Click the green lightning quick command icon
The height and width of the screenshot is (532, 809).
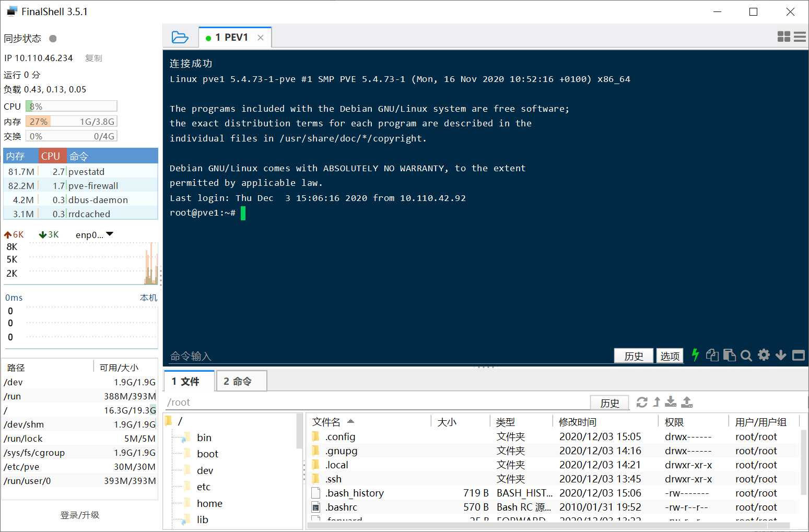click(x=695, y=355)
